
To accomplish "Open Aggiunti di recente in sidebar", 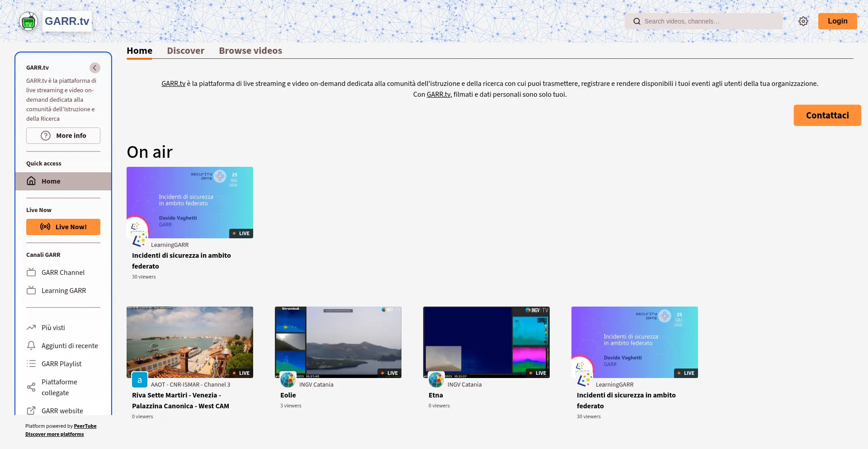I will pyautogui.click(x=63, y=345).
